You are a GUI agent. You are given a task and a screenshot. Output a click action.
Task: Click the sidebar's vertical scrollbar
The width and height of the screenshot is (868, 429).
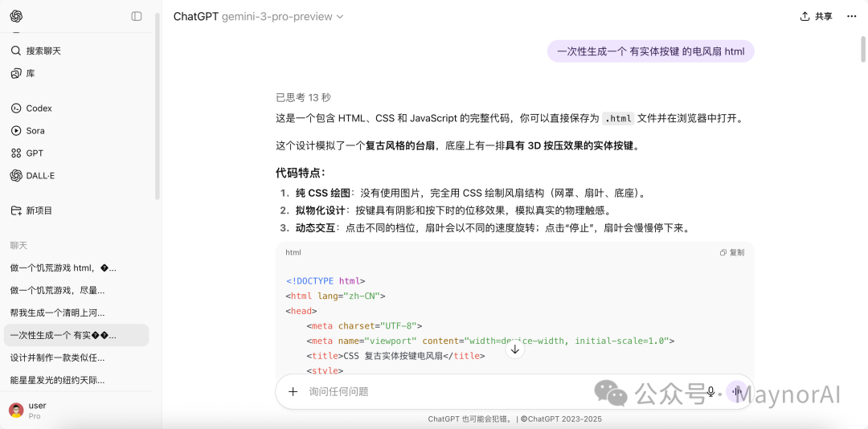coord(158,105)
